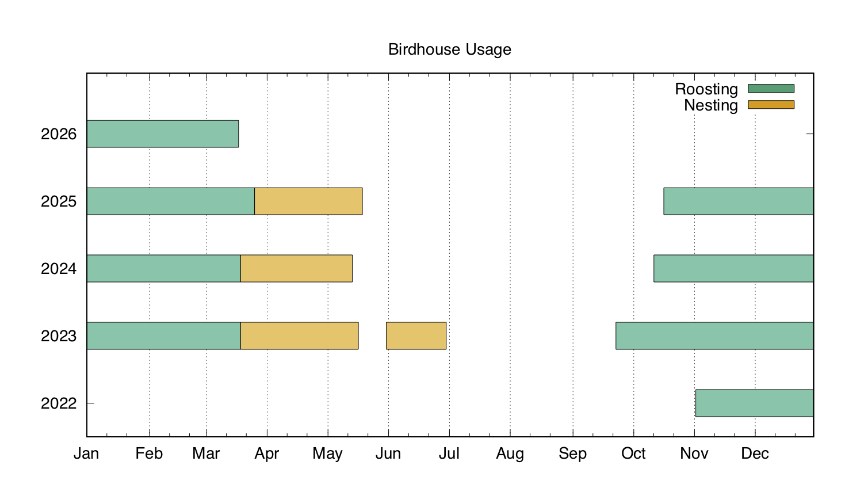Click the 2025 roosting bar starting in October
The height and width of the screenshot is (503, 868).
click(738, 201)
